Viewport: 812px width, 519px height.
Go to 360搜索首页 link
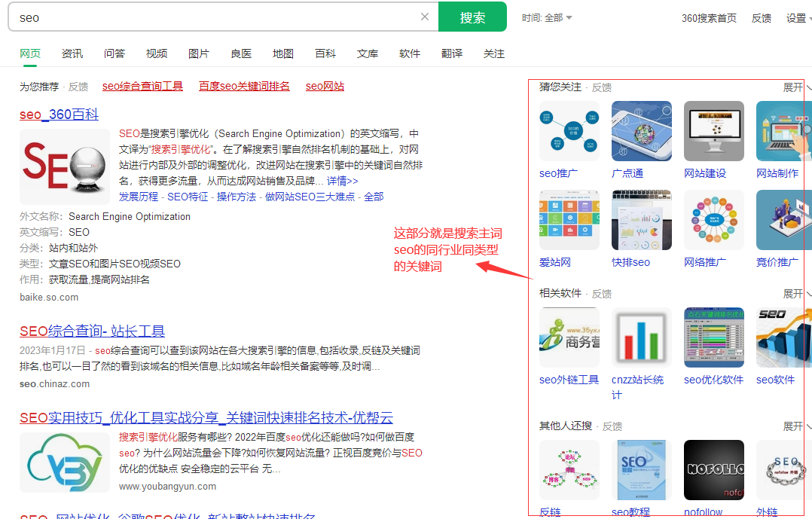[x=709, y=18]
